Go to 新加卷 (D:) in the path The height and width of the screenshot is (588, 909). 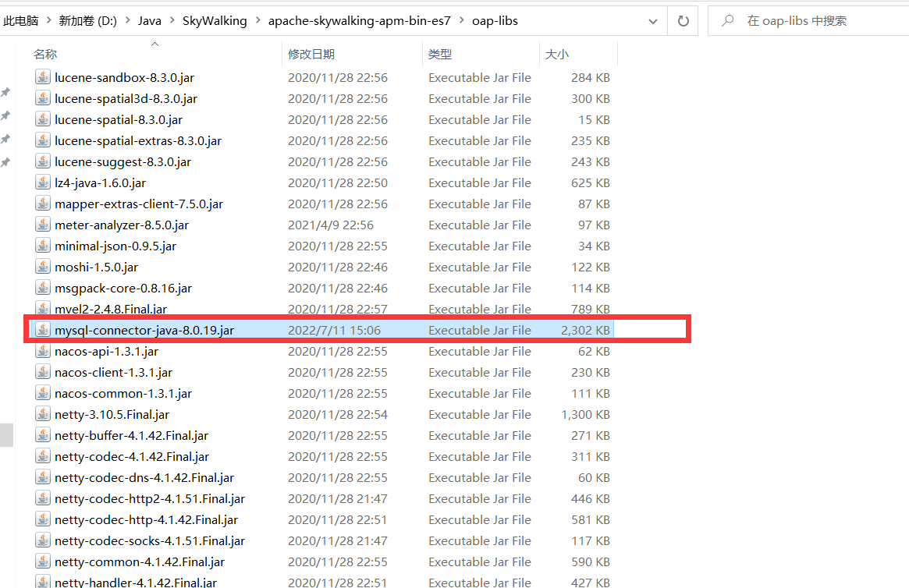pos(87,21)
